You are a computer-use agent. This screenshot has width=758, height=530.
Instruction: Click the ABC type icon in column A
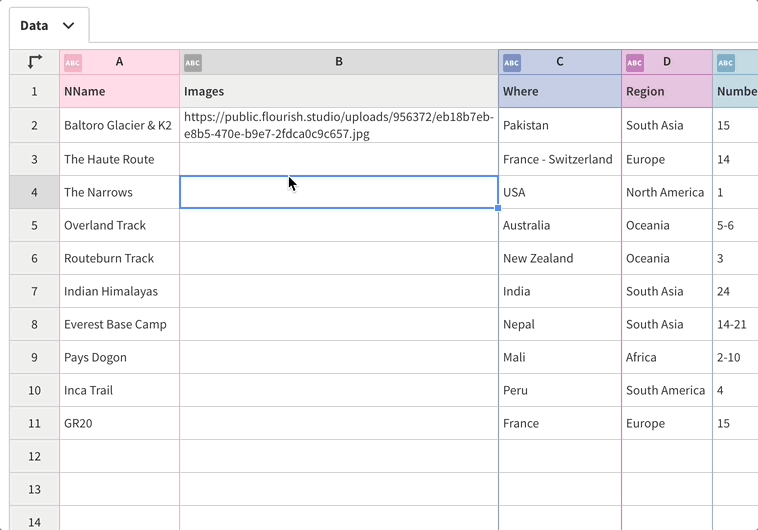(x=73, y=62)
